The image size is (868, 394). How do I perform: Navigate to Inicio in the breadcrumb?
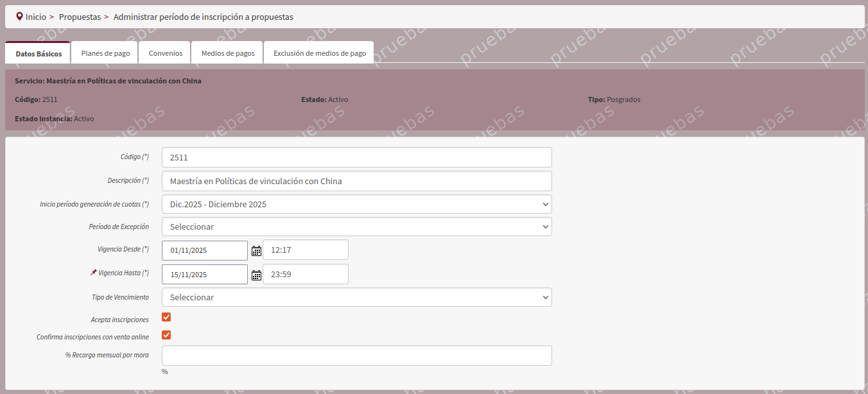tap(36, 17)
